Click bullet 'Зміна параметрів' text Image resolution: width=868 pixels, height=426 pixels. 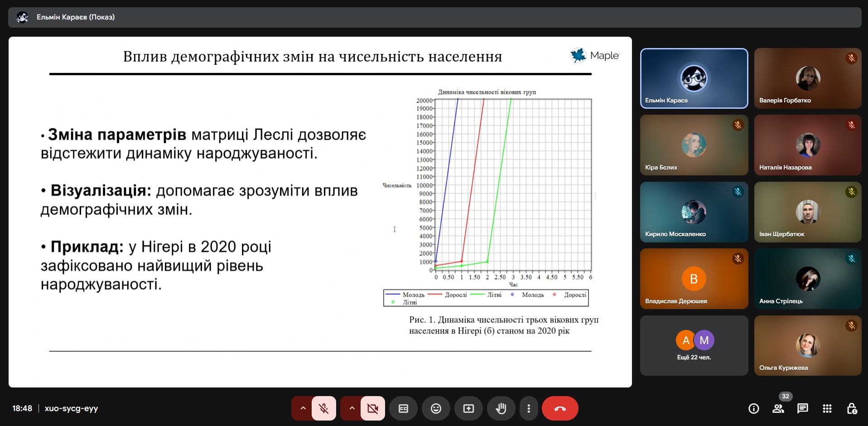(x=117, y=135)
